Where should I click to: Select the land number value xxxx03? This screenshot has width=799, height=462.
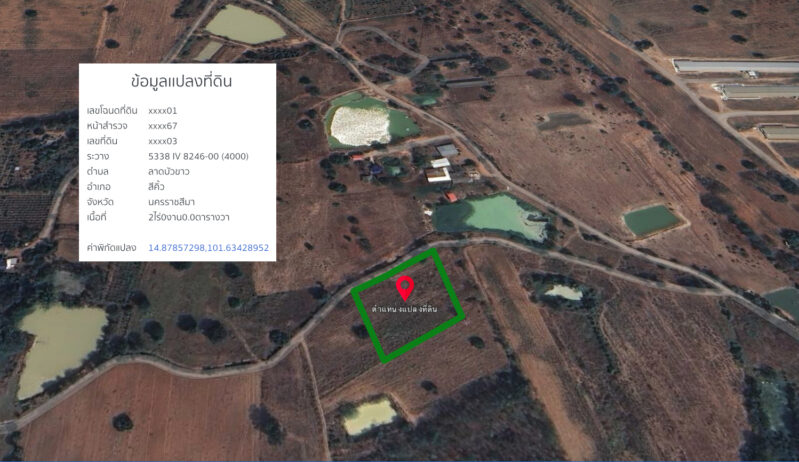[163, 141]
